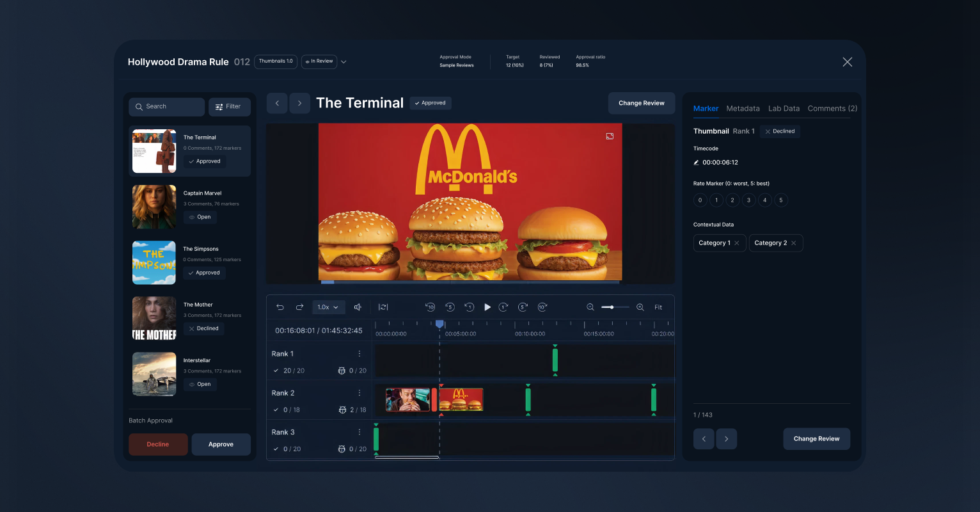980x512 pixels.
Task: Undo the last timeline action
Action: pos(280,307)
